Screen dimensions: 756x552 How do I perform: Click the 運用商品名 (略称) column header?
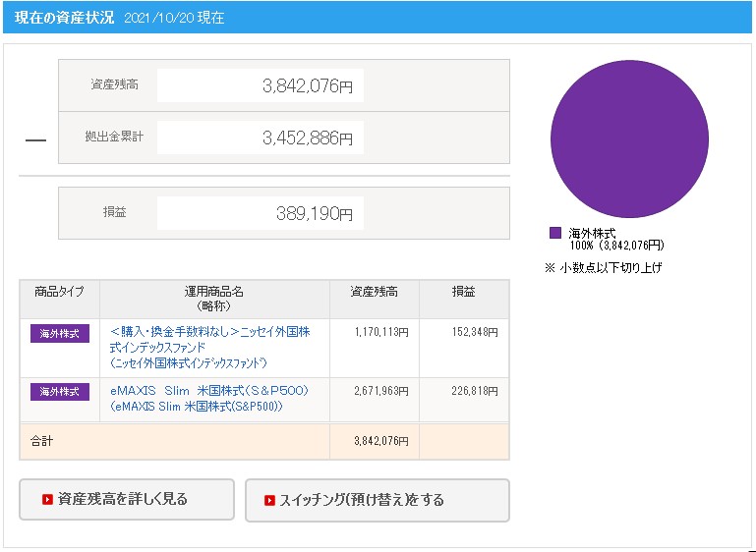point(214,299)
